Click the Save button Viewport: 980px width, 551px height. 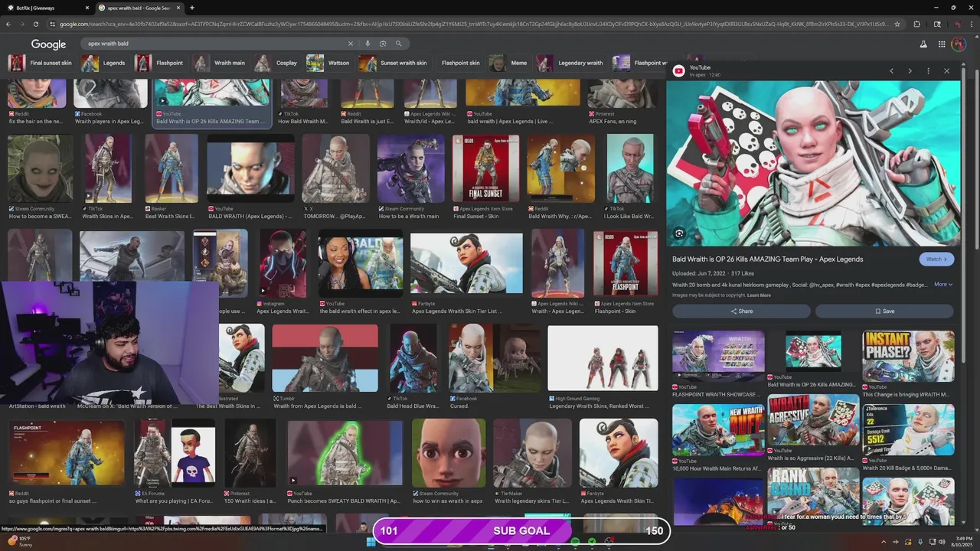point(884,311)
